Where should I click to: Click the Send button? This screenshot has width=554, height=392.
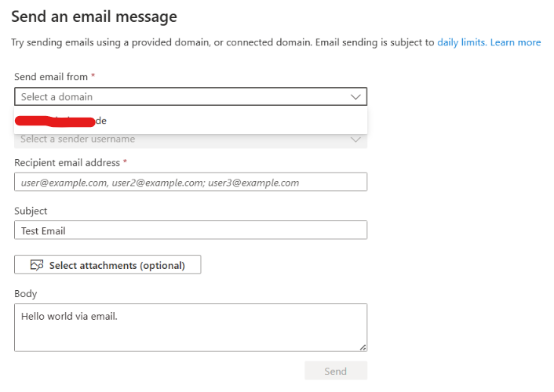(336, 371)
